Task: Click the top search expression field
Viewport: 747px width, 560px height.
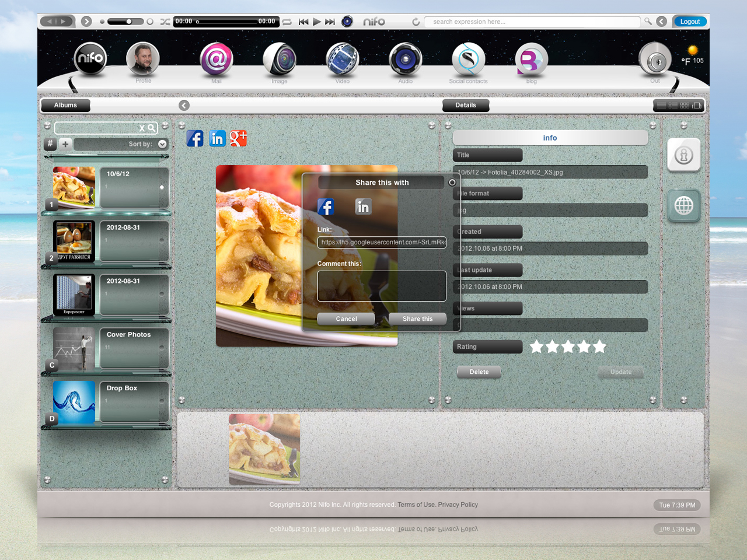Action: click(x=532, y=22)
